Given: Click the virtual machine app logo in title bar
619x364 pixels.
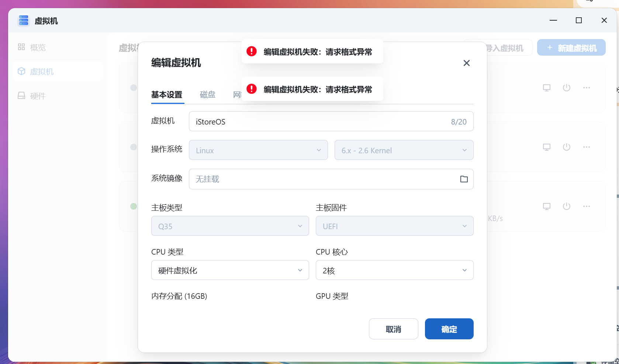Looking at the screenshot, I should pos(23,21).
